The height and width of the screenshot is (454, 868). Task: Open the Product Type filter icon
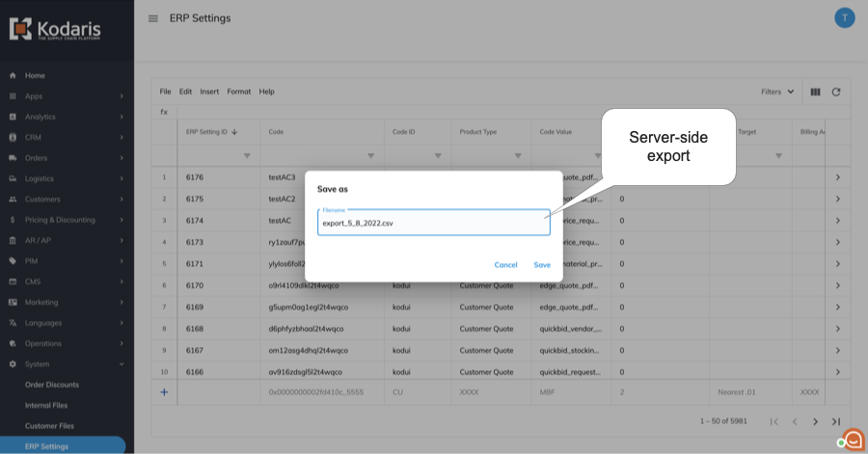518,156
